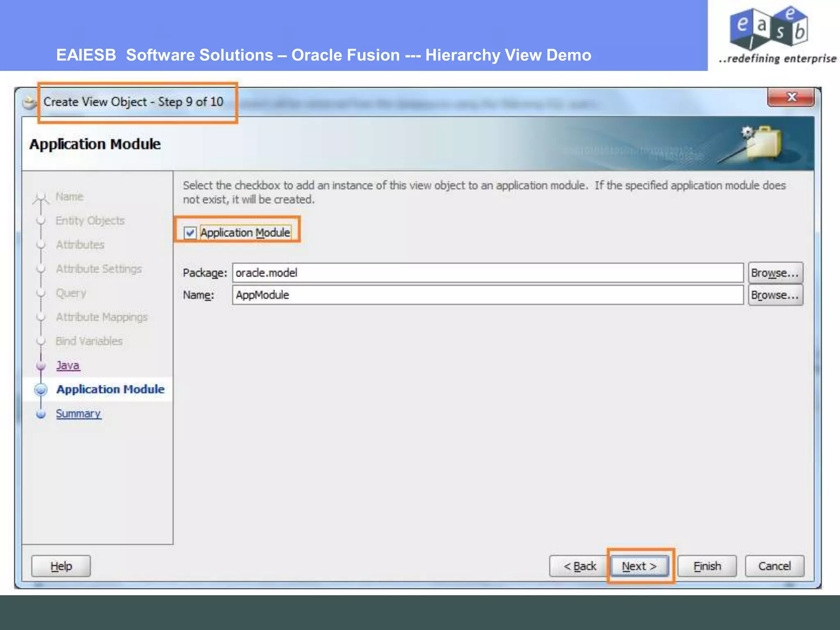Go back with the Back button

point(580,566)
